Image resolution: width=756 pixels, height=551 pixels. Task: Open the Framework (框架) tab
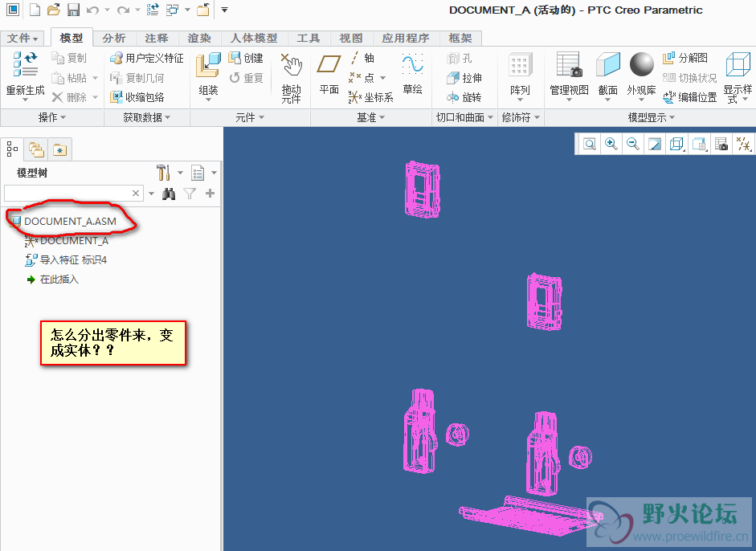coord(460,38)
